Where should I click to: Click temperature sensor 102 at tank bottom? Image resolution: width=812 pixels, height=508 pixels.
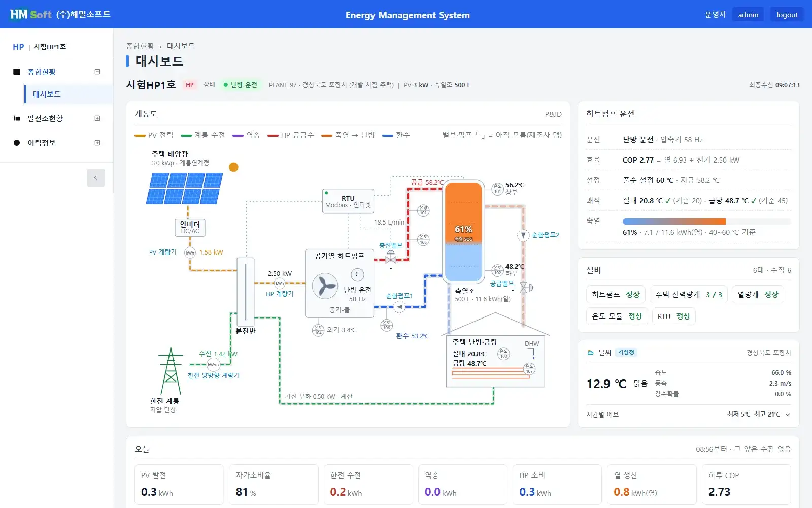tap(498, 270)
